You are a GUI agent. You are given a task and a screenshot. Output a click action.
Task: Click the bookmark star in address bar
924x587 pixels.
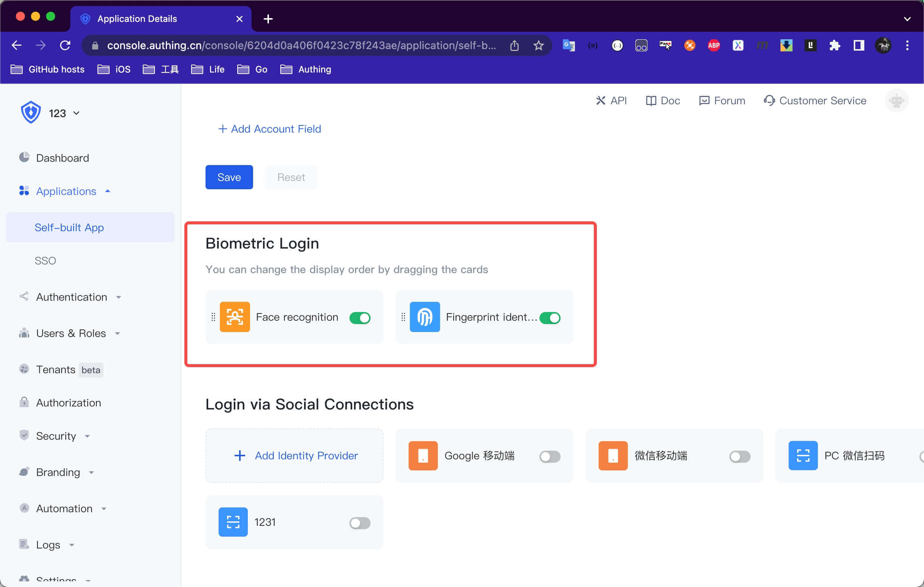pyautogui.click(x=538, y=46)
